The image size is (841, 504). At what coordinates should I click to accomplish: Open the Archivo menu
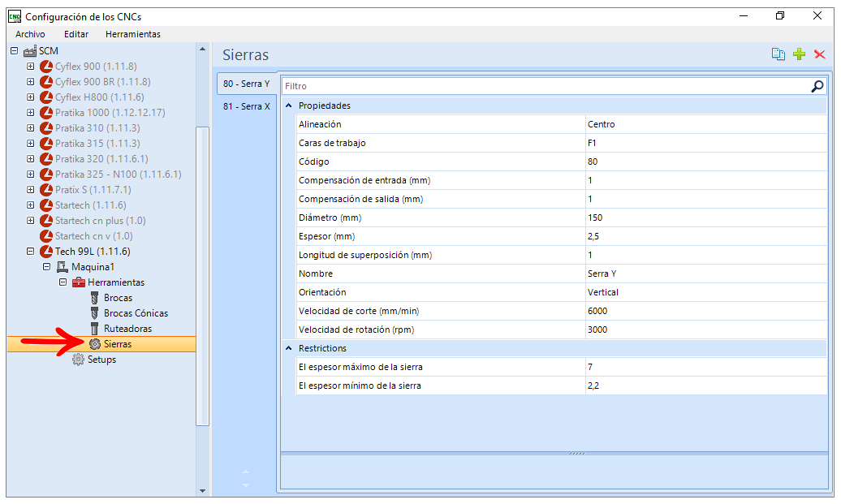click(30, 34)
